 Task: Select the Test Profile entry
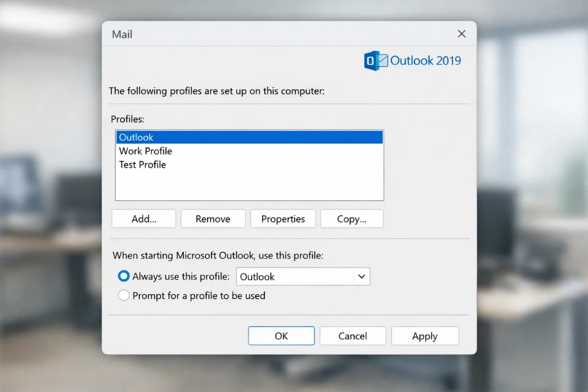[143, 164]
